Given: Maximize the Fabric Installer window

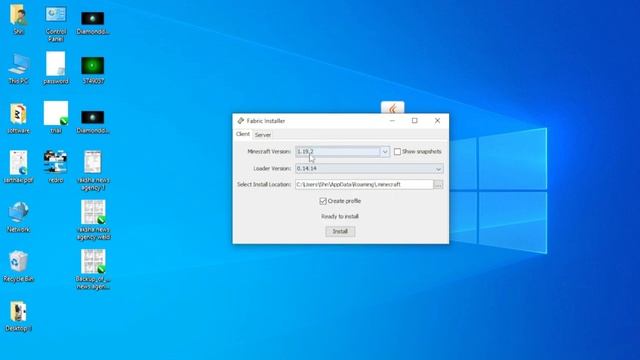Looking at the screenshot, I should (x=415, y=121).
